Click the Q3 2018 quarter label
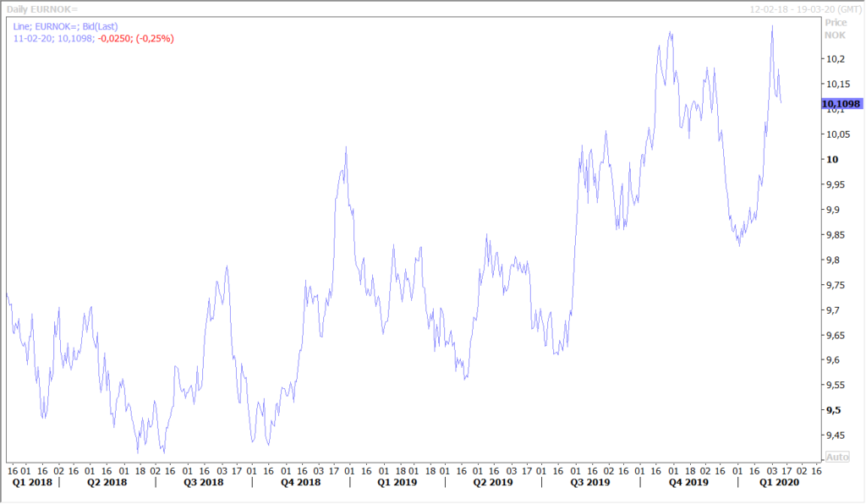The image size is (866, 504). click(204, 482)
